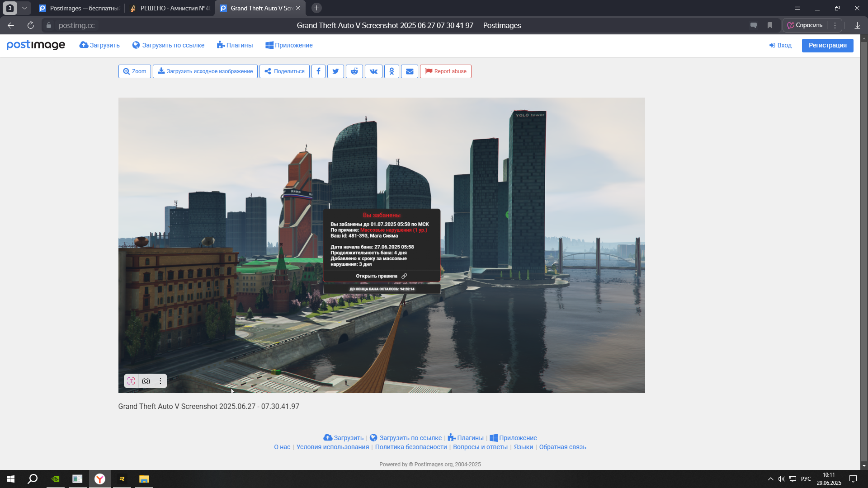Screen dimensions: 868x488
Task: Click the footer Загрузить по ссылке link
Action: (406, 438)
